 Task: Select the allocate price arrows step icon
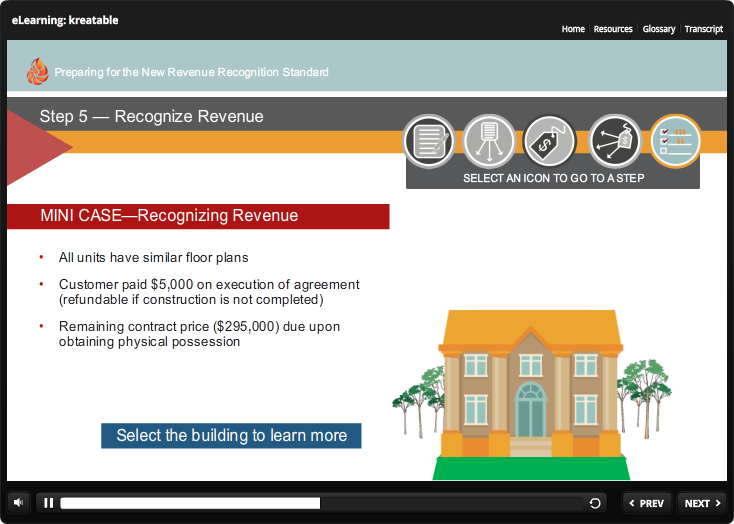point(614,142)
